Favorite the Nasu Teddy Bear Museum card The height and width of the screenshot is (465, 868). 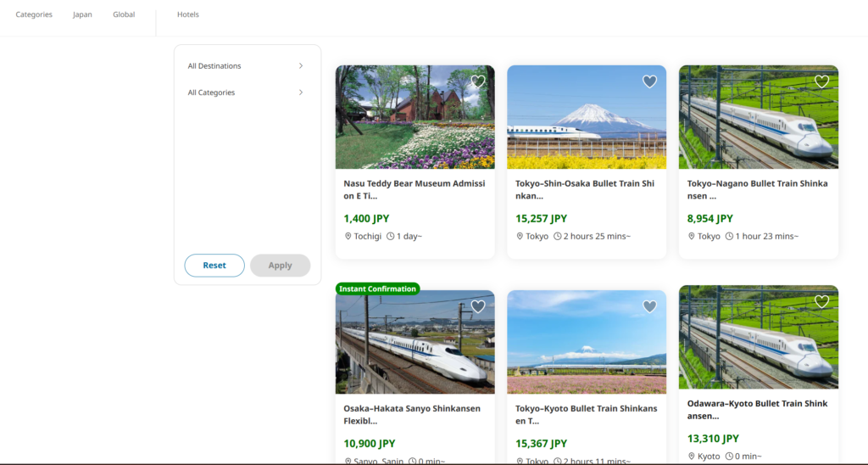(478, 81)
